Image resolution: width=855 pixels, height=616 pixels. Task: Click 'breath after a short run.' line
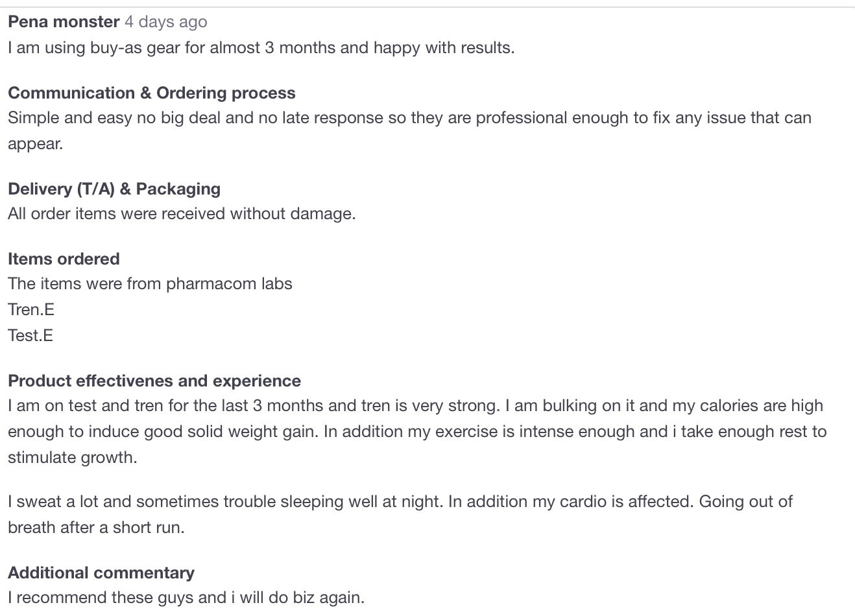(x=96, y=528)
